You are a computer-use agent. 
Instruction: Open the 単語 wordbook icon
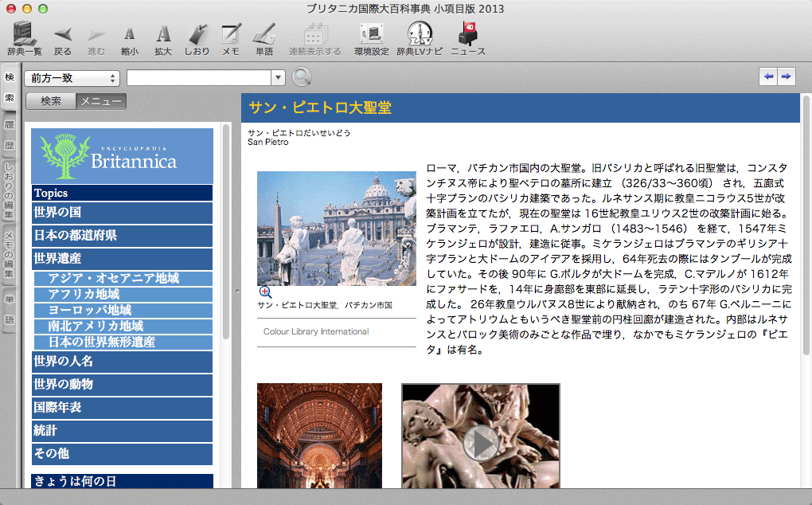click(x=264, y=36)
